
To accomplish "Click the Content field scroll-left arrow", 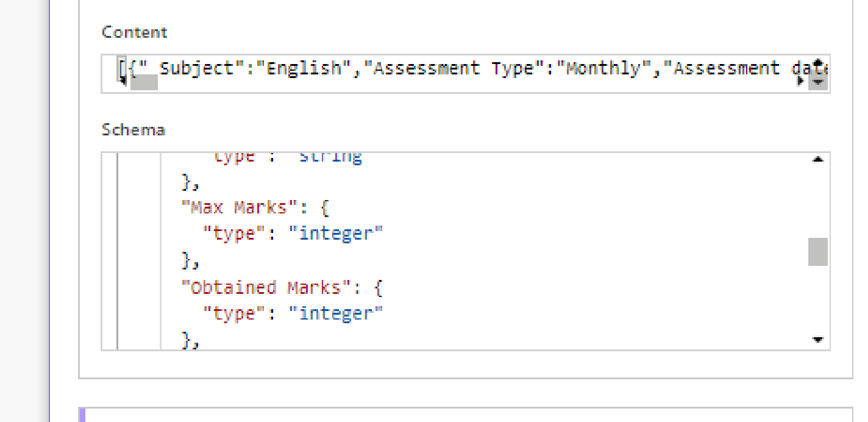I will [x=123, y=81].
